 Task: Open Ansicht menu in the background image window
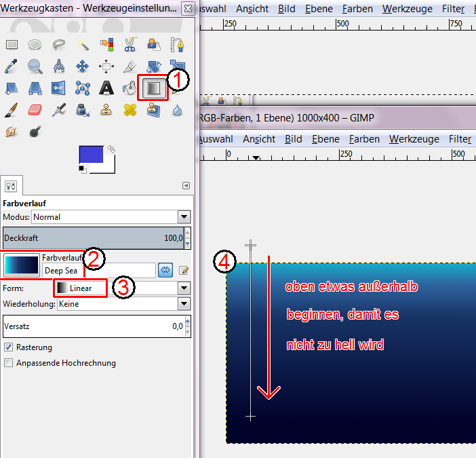point(252,9)
